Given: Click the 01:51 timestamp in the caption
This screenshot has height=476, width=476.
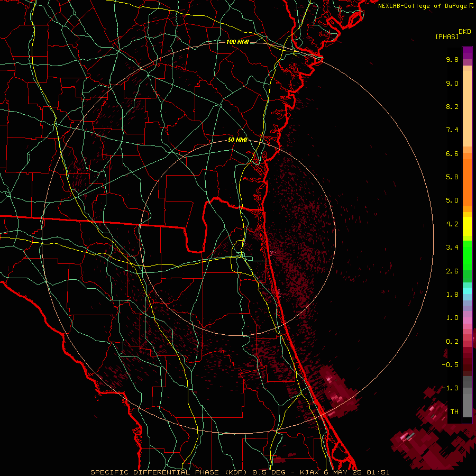Looking at the screenshot, I should pyautogui.click(x=378, y=472).
